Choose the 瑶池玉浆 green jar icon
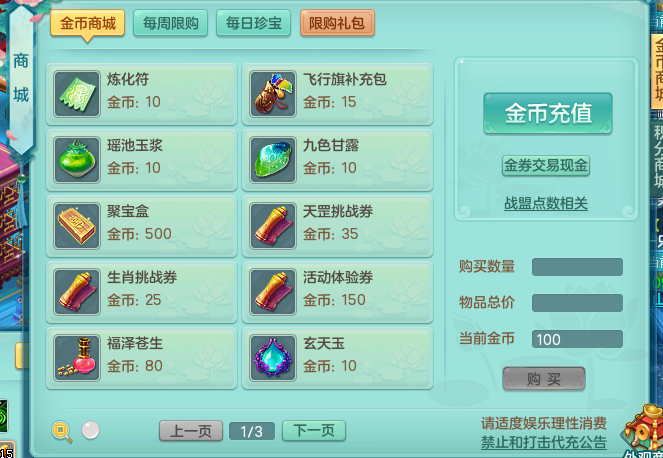 [77, 160]
